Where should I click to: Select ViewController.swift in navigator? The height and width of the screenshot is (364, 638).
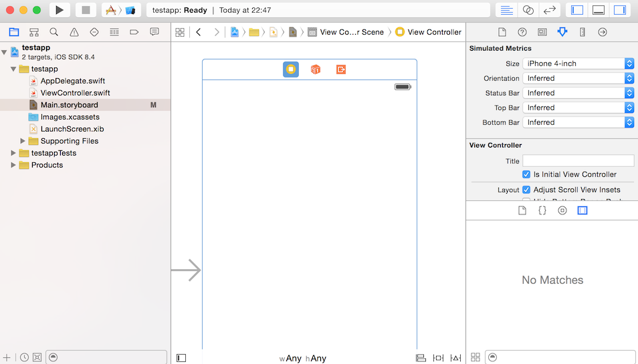pos(75,93)
